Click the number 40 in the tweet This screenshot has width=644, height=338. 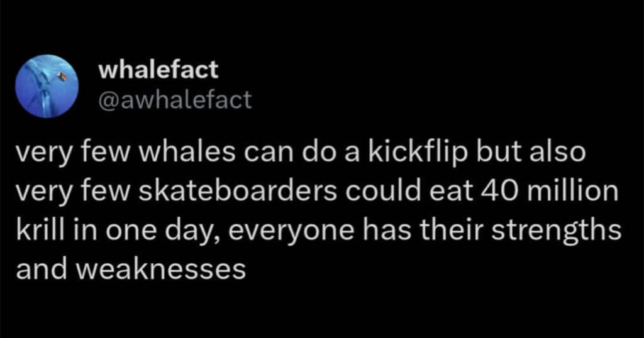click(x=506, y=192)
